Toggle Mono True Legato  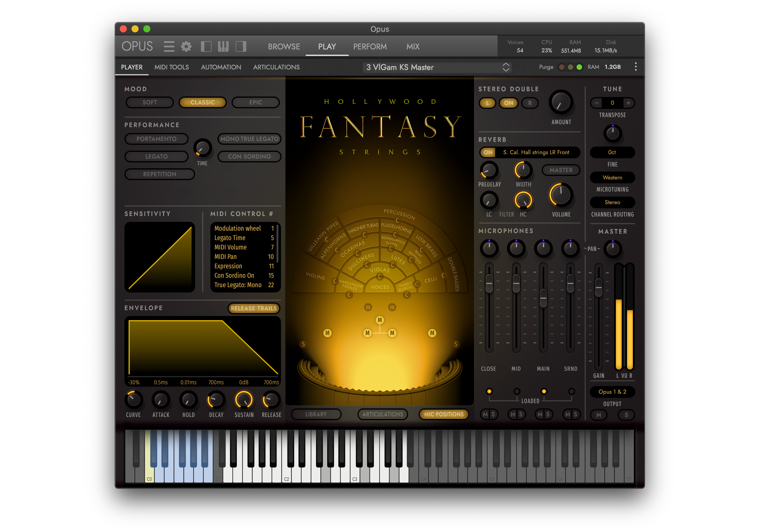click(249, 139)
